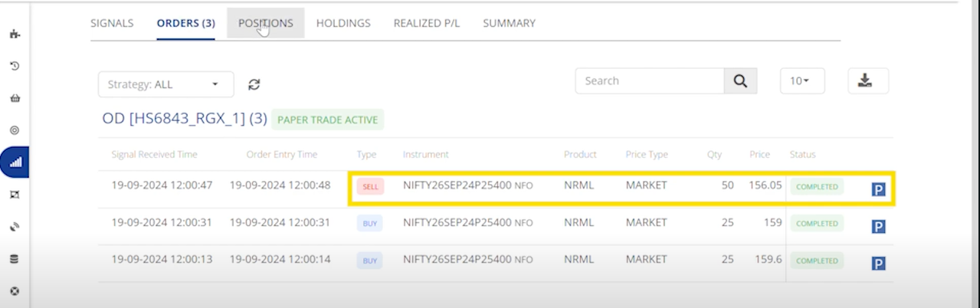Select the Summary tab
Viewport: 980px width, 308px height.
(509, 23)
